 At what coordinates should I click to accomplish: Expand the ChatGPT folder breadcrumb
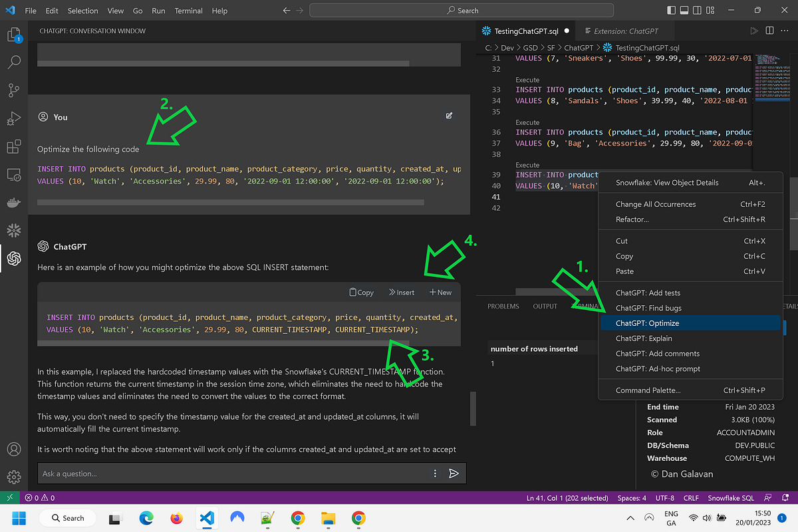[578, 47]
